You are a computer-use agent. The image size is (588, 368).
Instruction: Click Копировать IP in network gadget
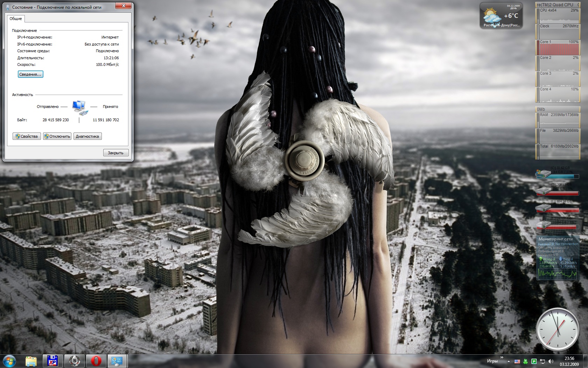click(x=548, y=255)
